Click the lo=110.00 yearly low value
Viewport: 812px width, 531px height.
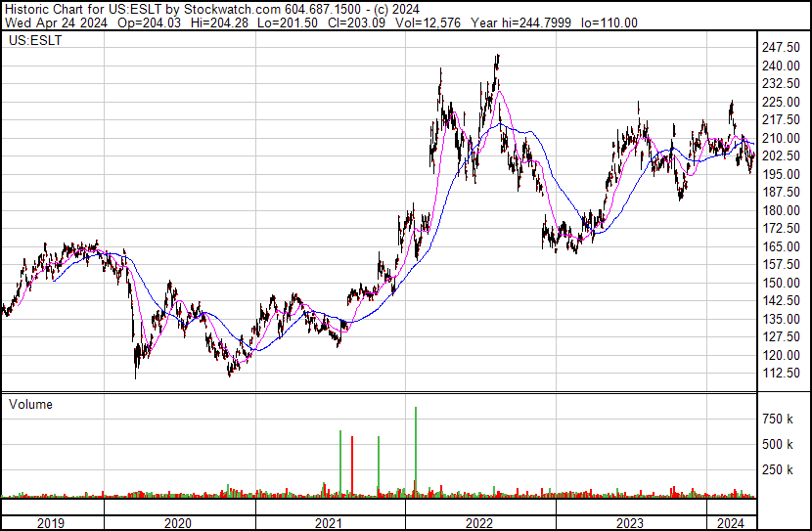click(609, 22)
